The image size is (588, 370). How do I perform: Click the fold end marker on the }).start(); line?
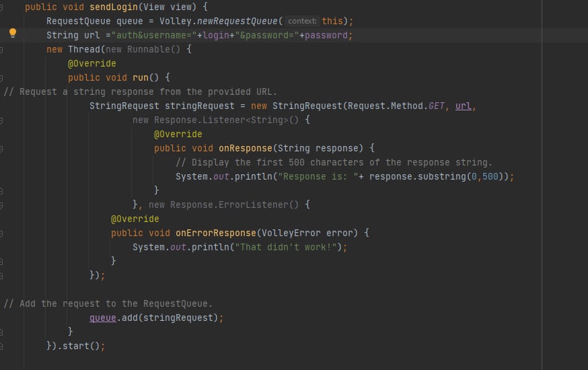[1, 346]
